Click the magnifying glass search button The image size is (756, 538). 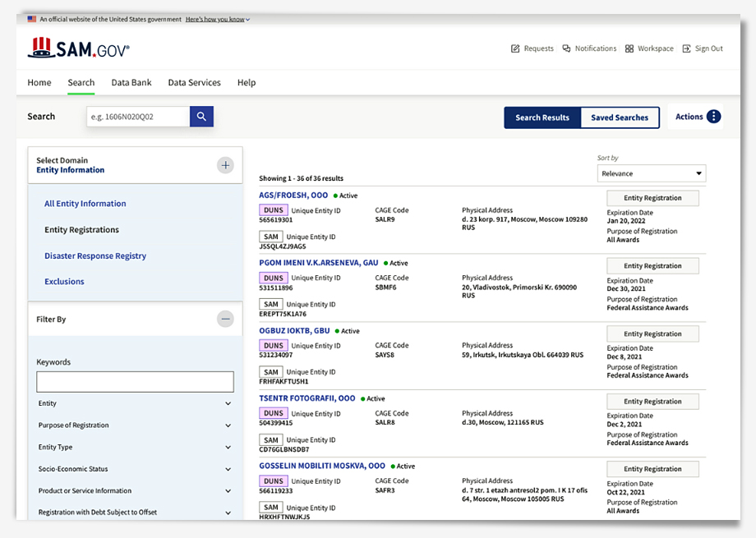[x=201, y=117]
